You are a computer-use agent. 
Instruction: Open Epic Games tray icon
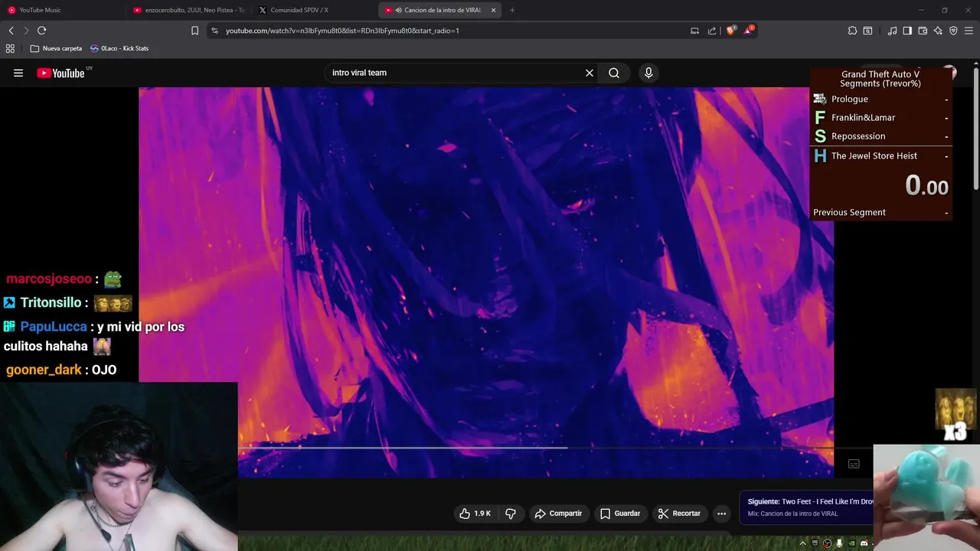(x=815, y=543)
